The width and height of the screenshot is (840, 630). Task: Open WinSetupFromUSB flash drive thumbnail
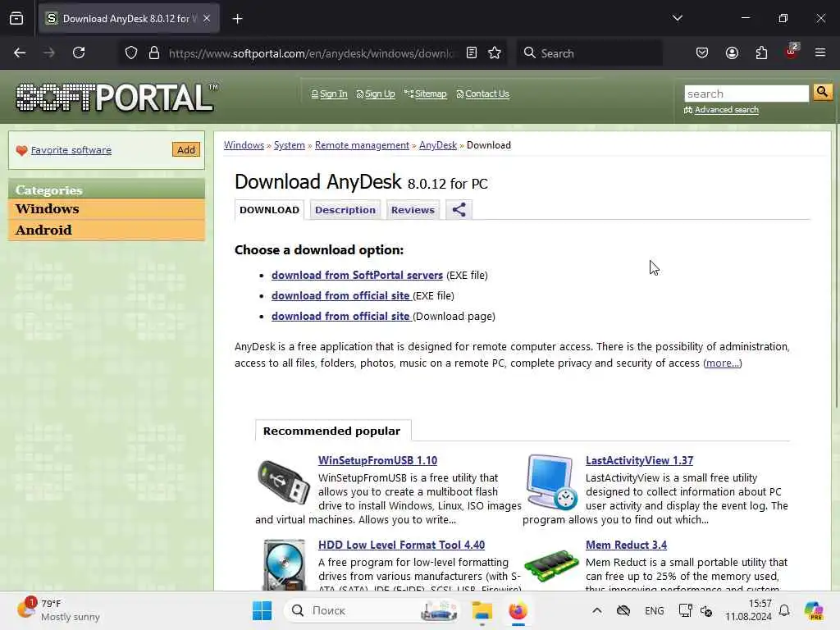(283, 482)
